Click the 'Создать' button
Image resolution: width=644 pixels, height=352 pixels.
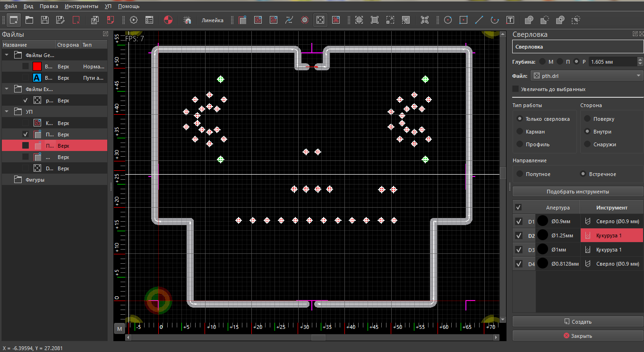coord(578,322)
